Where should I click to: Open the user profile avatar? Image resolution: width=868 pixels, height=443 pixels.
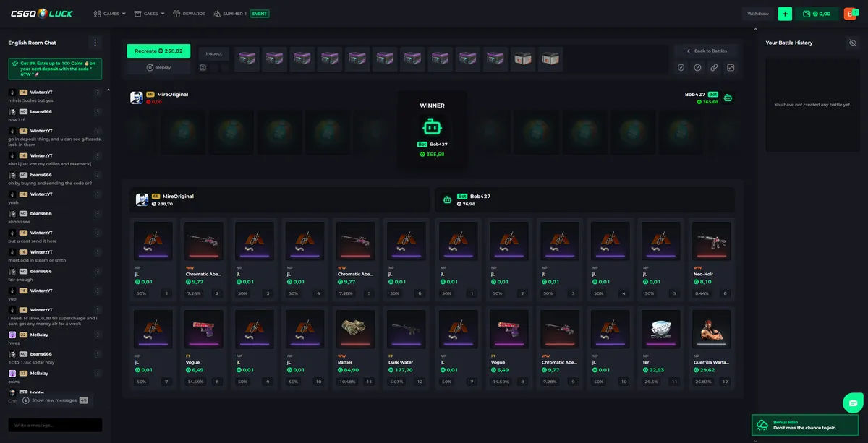(851, 14)
